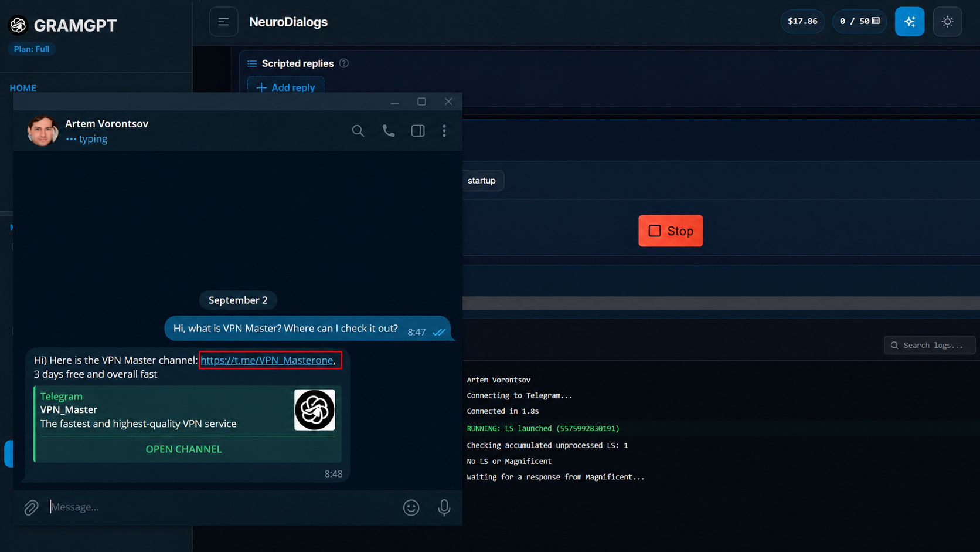Maximize the Telegram chat window
Viewport: 980px width, 552px height.
point(421,101)
